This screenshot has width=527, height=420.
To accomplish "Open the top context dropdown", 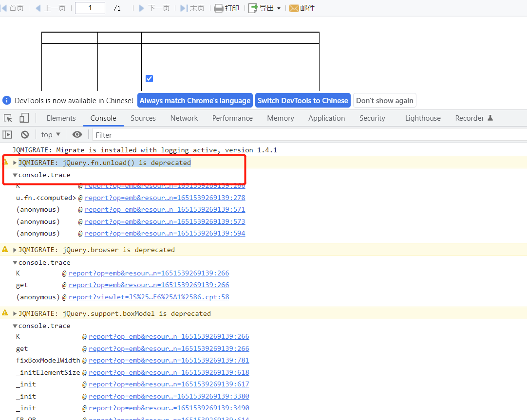I will point(51,135).
